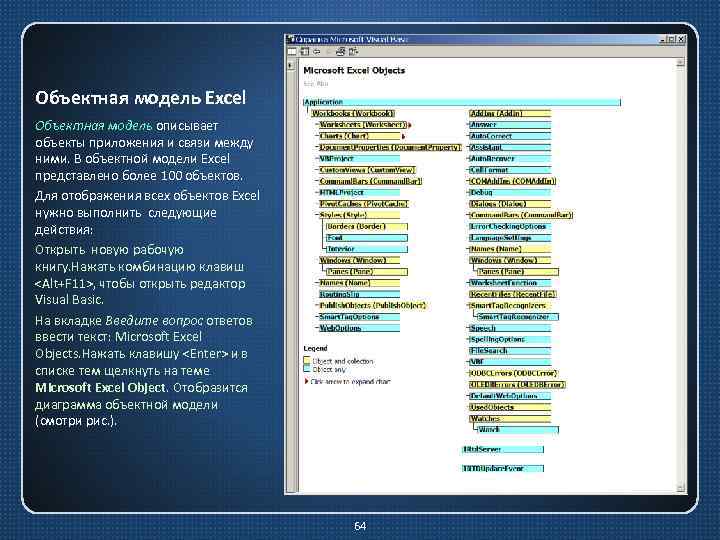
Task: Click the pane expand arrow left of heading
Action: [291, 66]
